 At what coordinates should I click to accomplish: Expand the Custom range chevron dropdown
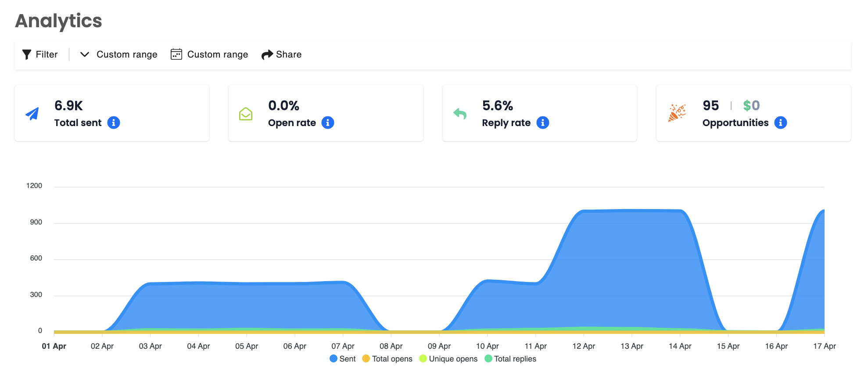tap(85, 54)
